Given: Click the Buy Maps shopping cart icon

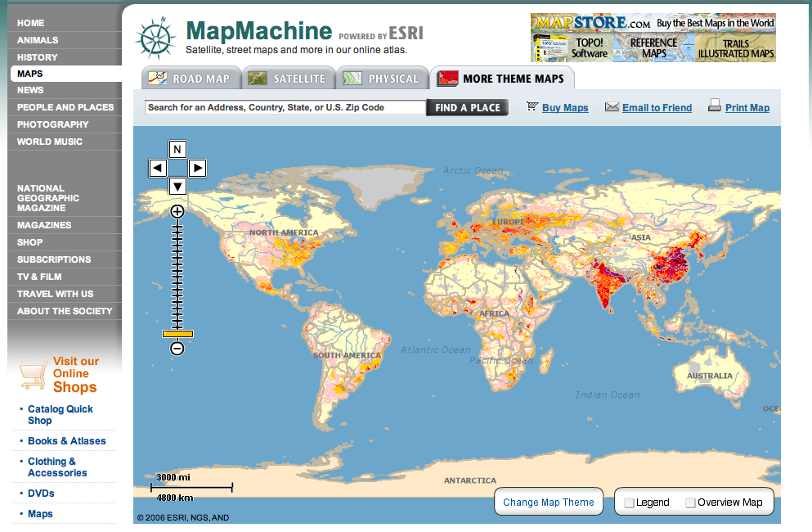Looking at the screenshot, I should (x=532, y=106).
